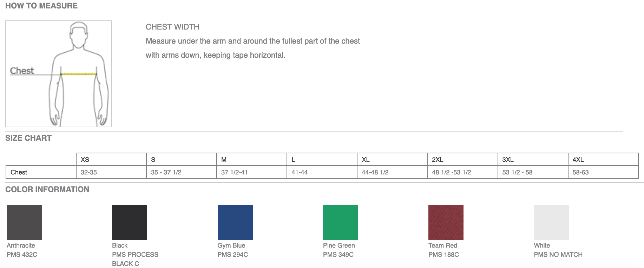Click the 58-63 chest measurement cell
Viewport: 644px width, 268px height.
(x=603, y=172)
